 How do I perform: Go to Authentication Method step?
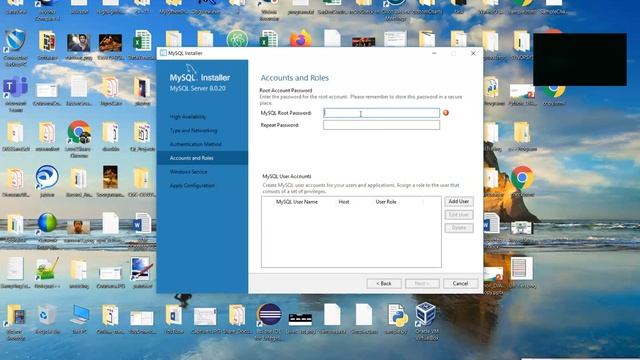196,144
